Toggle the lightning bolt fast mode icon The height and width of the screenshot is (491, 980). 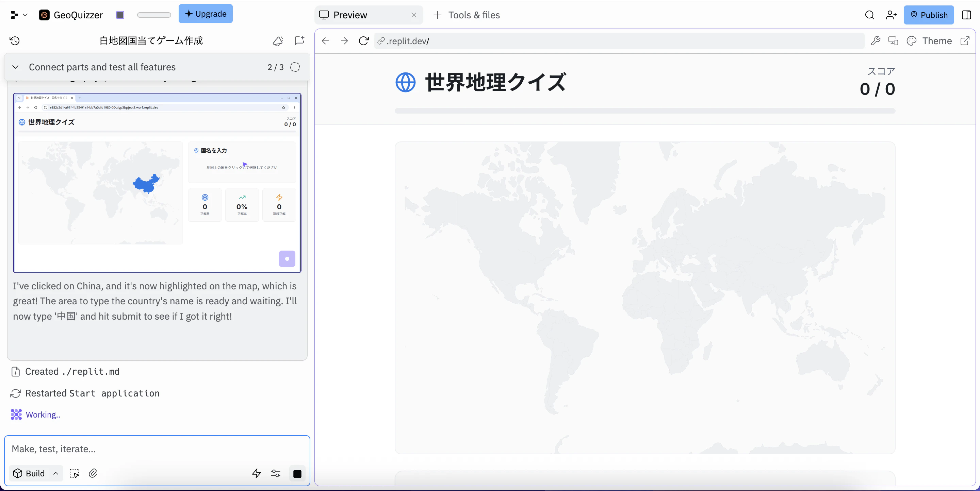click(257, 473)
